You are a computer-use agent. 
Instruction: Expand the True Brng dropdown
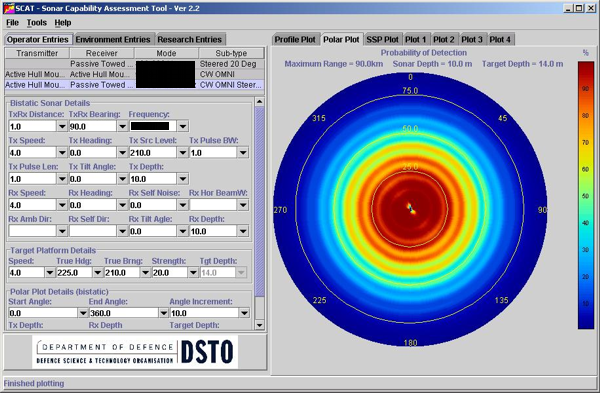pyautogui.click(x=145, y=272)
